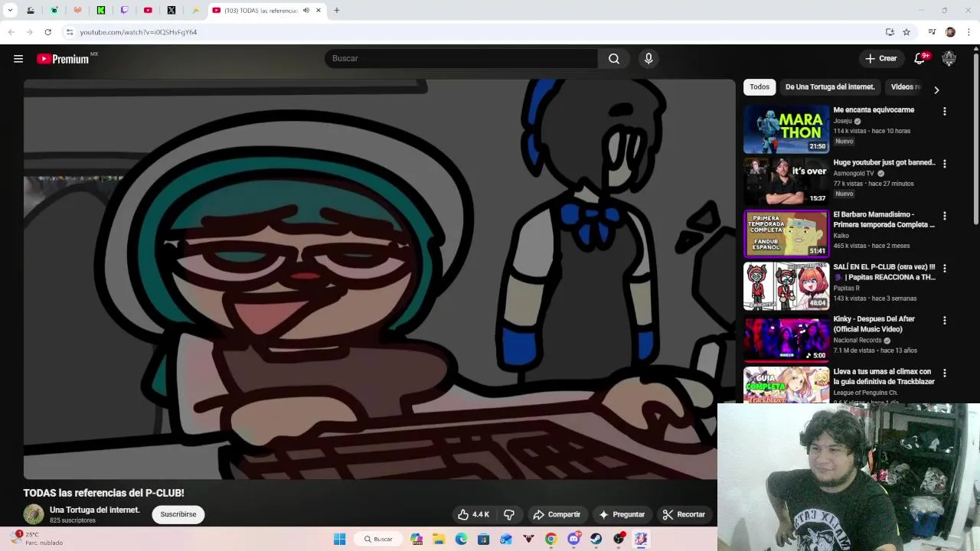
Task: Open File Explorer from taskbar
Action: pos(439,539)
